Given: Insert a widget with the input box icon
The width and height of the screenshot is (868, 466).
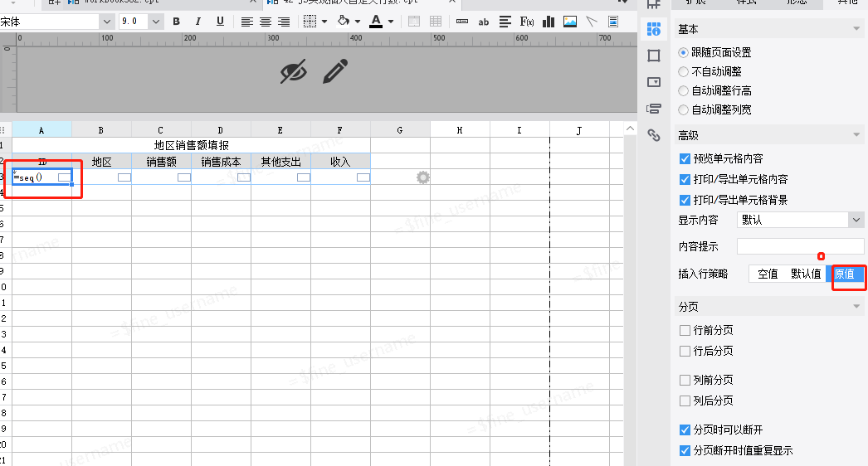Looking at the screenshot, I should [462, 22].
